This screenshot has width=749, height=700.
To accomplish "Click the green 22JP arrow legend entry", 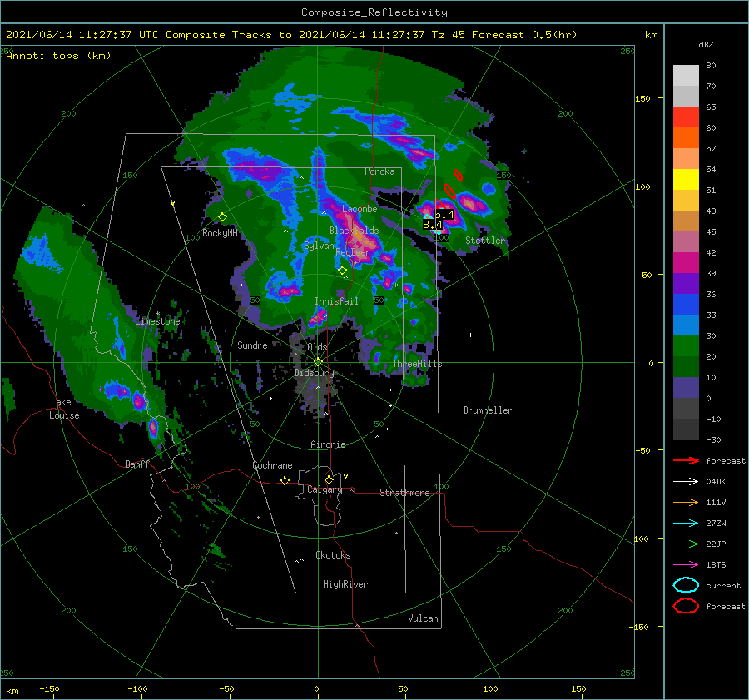I will tap(686, 544).
